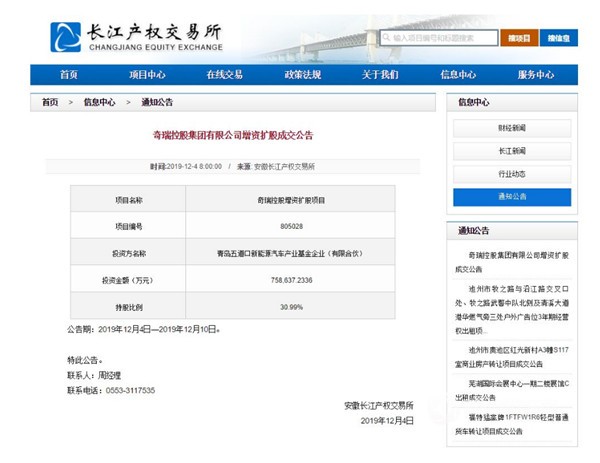Click the 公告期 date range line
Screen dimensions: 600x463
tap(143, 329)
